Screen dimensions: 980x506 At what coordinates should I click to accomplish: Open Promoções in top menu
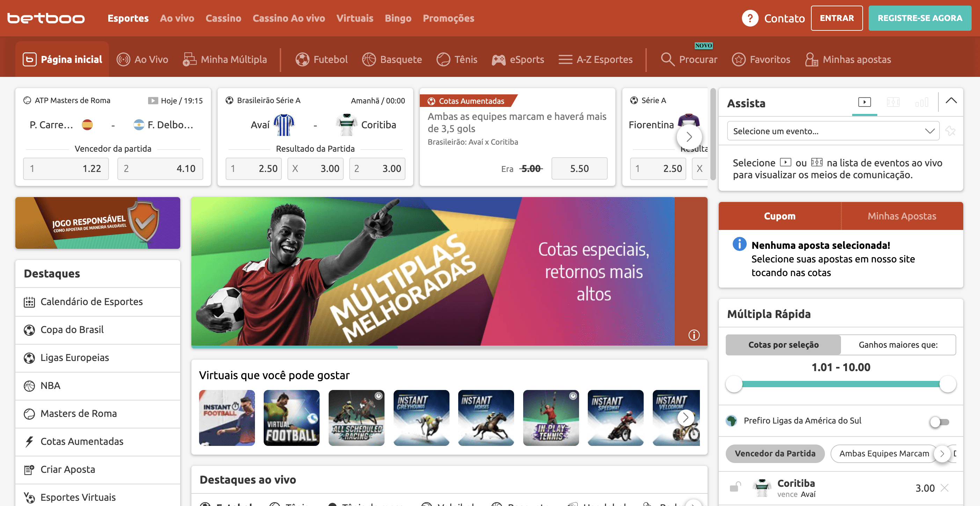pyautogui.click(x=448, y=18)
